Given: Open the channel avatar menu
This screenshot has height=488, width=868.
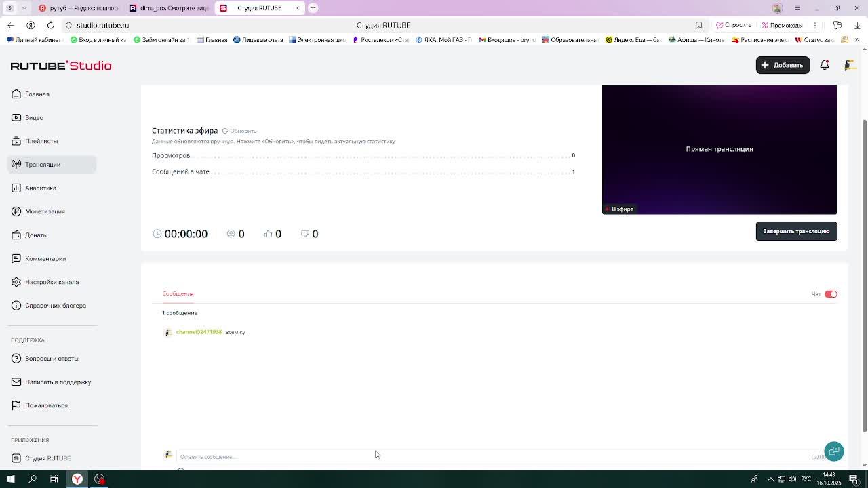Looking at the screenshot, I should [849, 65].
